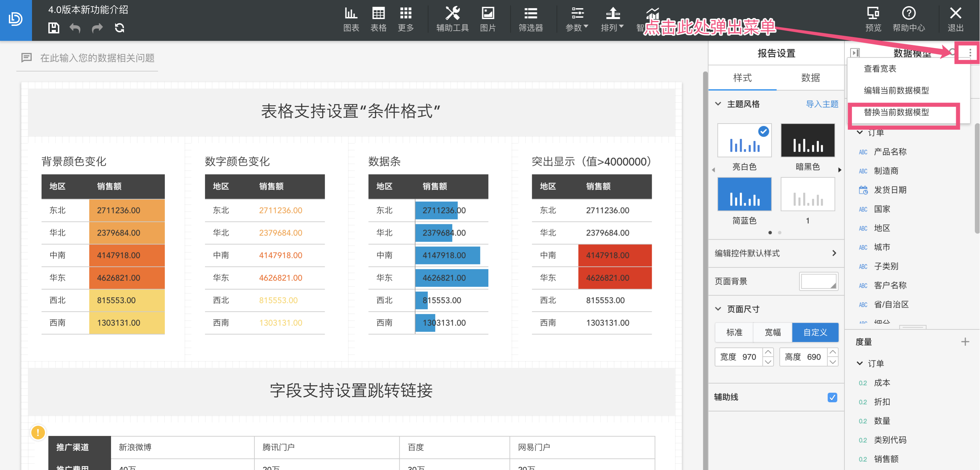The height and width of the screenshot is (470, 980).
Task: Click the save icon in header
Action: pyautogui.click(x=54, y=28)
